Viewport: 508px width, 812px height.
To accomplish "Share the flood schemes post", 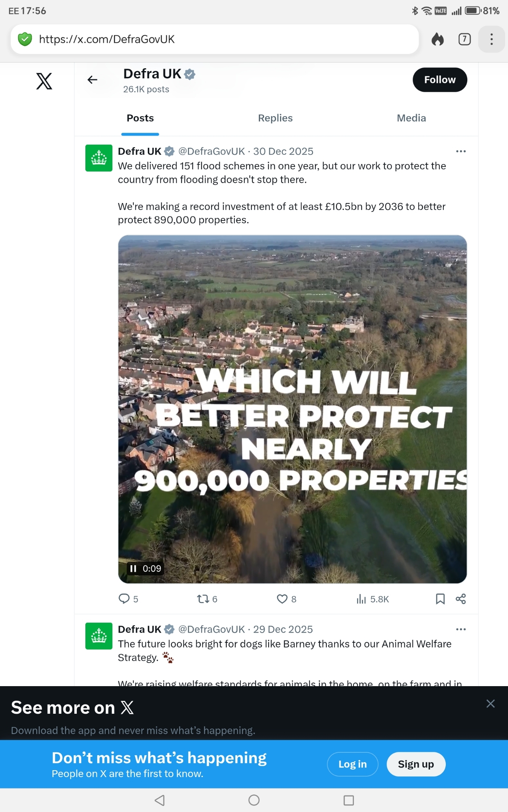I will pos(461,599).
